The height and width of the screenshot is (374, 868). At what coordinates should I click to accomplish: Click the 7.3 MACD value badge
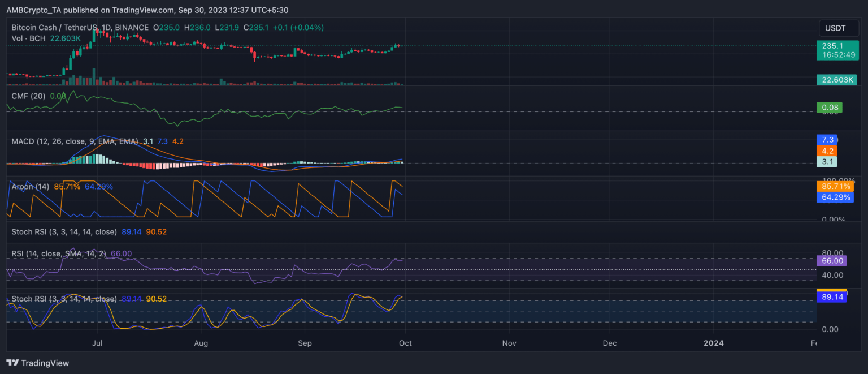(x=827, y=140)
